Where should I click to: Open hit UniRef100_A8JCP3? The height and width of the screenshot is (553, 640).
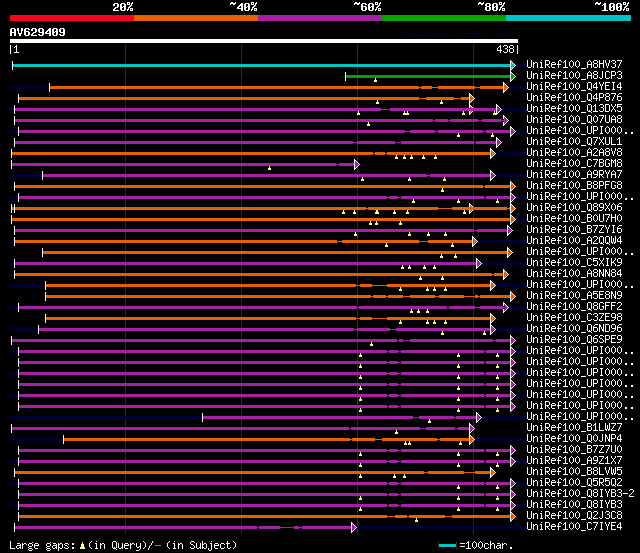click(x=574, y=75)
